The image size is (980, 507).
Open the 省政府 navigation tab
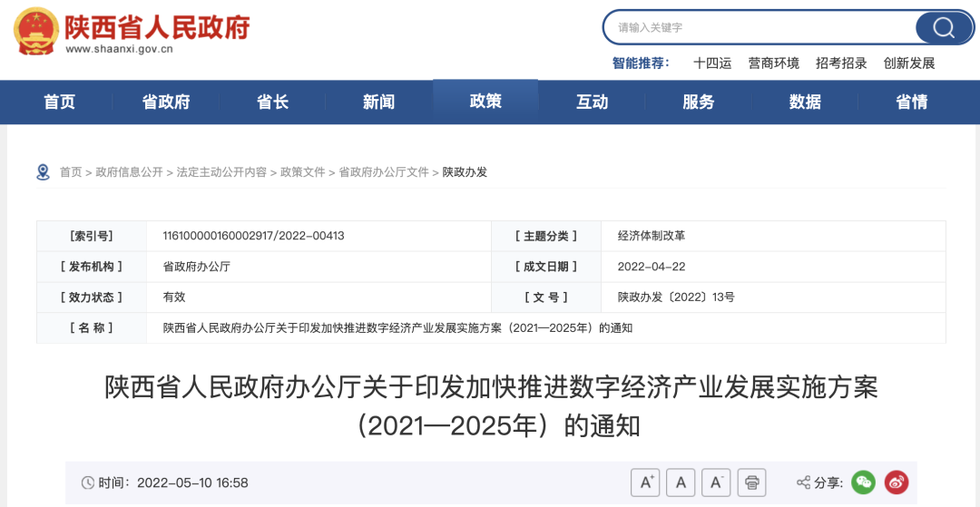coord(166,102)
